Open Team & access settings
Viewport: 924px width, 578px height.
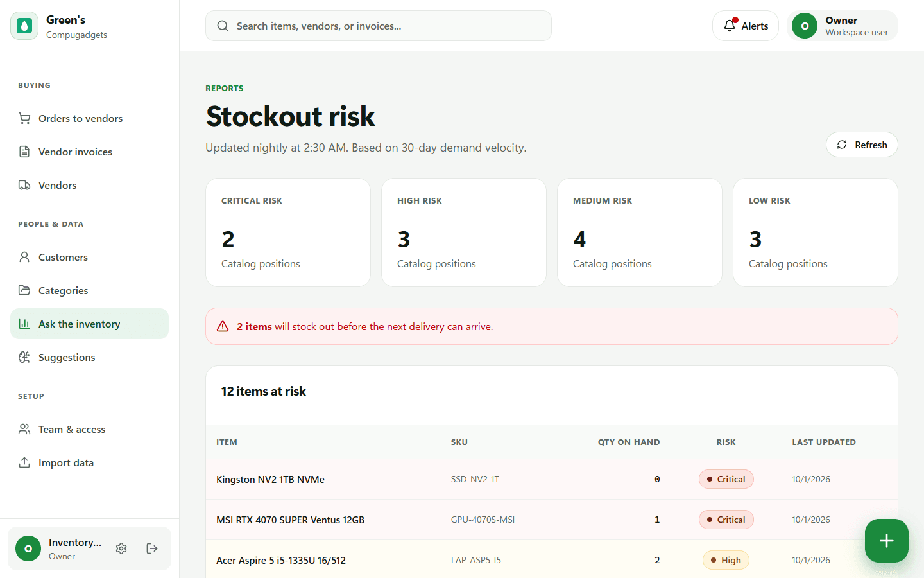(x=89, y=429)
